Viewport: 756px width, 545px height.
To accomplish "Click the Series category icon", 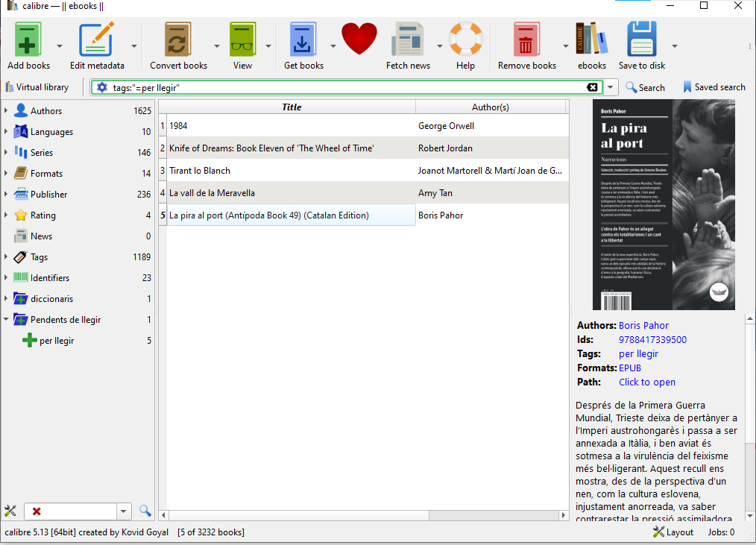I will (x=21, y=152).
